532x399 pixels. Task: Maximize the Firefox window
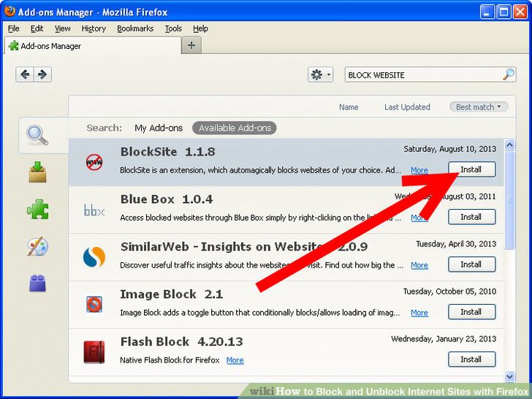[503, 12]
